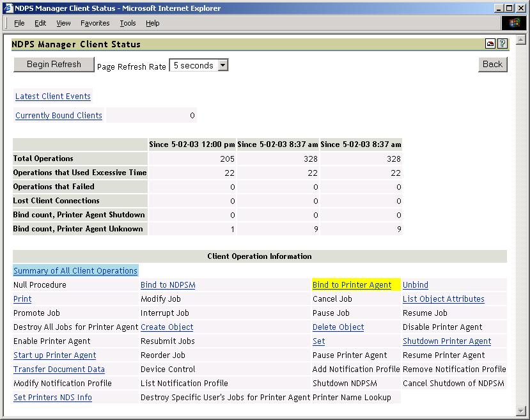Click the home icon in the page header
Viewport: 530px width, 420px height.
490,43
